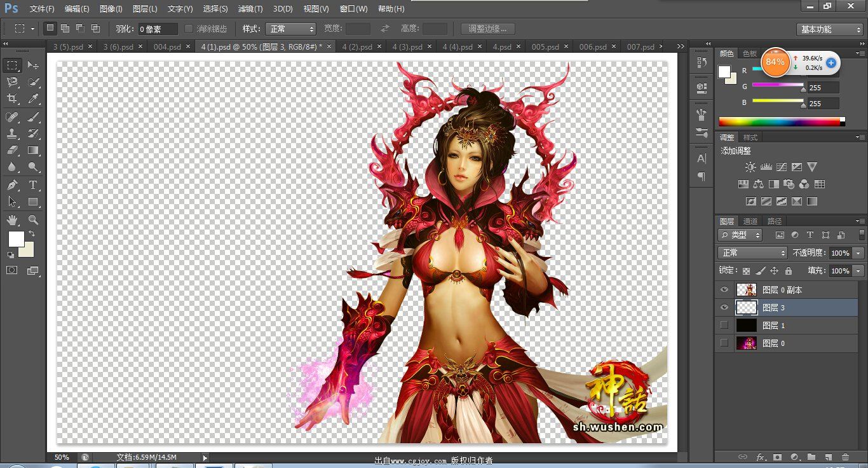This screenshot has width=868, height=468.
Task: Add Brightness/Contrast adjustment
Action: (750, 167)
